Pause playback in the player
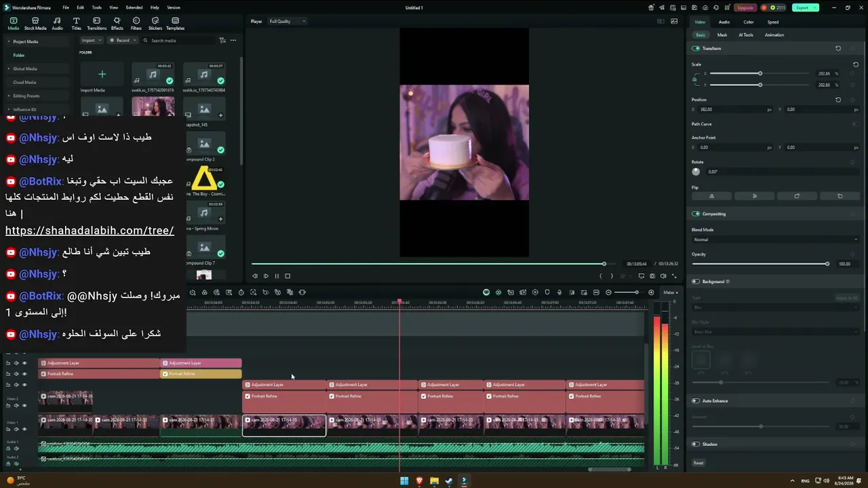868x488 pixels. [277, 276]
